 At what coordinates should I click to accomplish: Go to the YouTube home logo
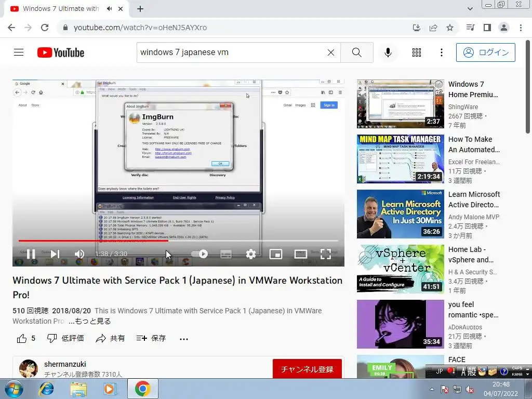(61, 52)
